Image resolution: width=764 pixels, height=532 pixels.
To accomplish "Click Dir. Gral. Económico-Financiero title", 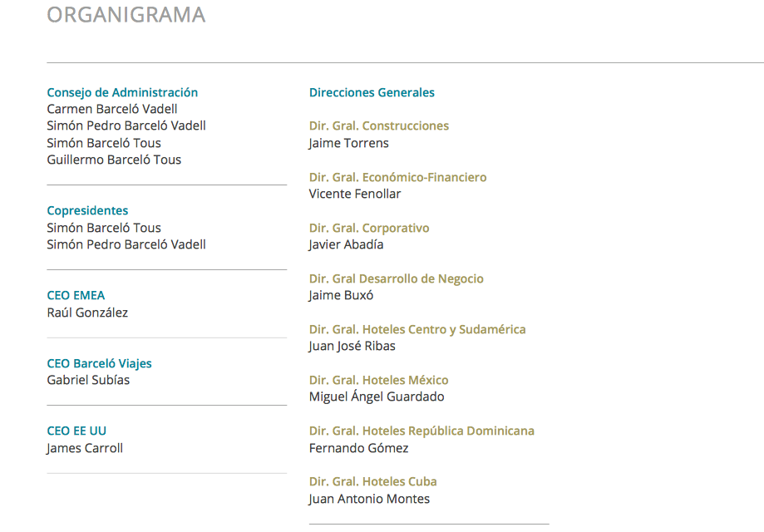I will click(397, 177).
